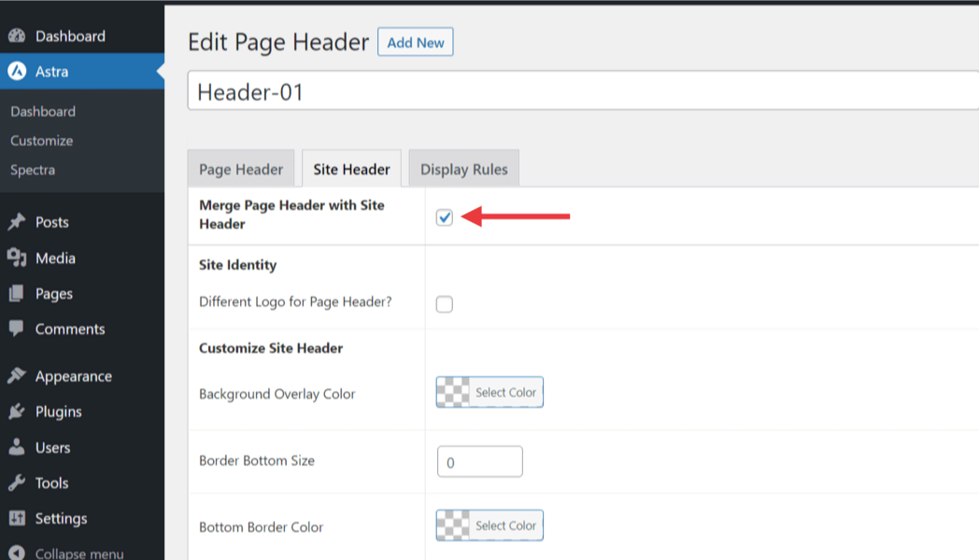Focus the Header-01 title field

[x=583, y=91]
